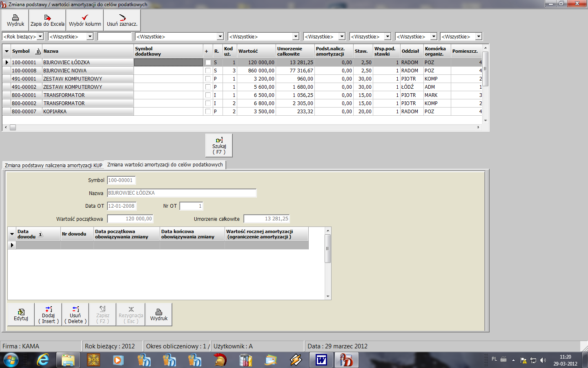The height and width of the screenshot is (368, 588).
Task: Toggle checkbox for KOPIARKA row
Action: click(x=208, y=112)
